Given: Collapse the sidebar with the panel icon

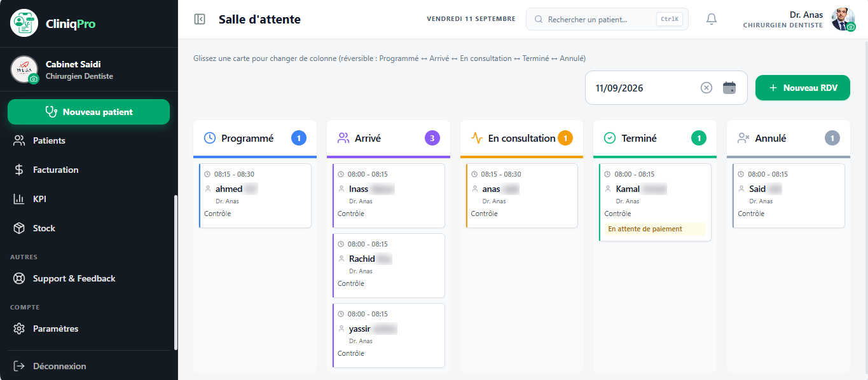Looking at the screenshot, I should click(x=200, y=19).
